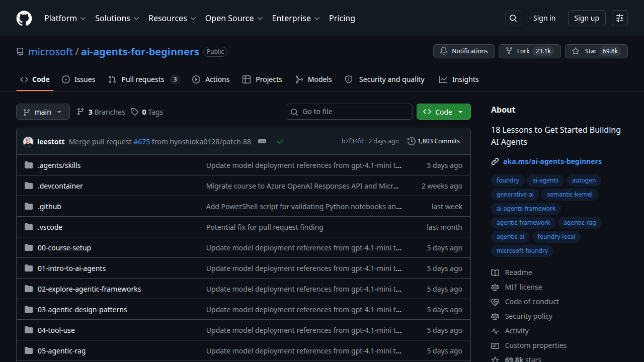Select the agentic-rag topic tag

click(x=580, y=223)
